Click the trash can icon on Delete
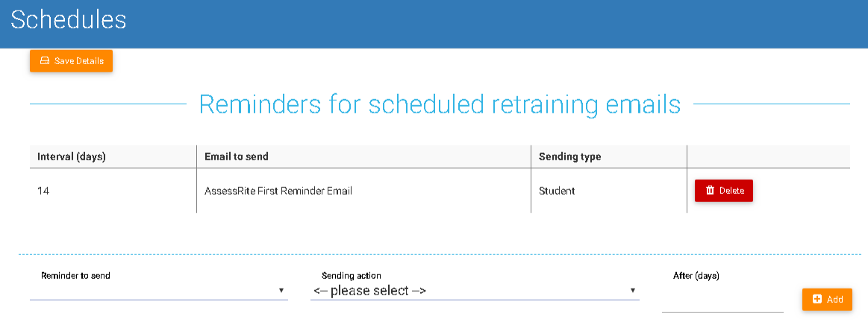Screen dimensions: 868x334 click(x=710, y=191)
